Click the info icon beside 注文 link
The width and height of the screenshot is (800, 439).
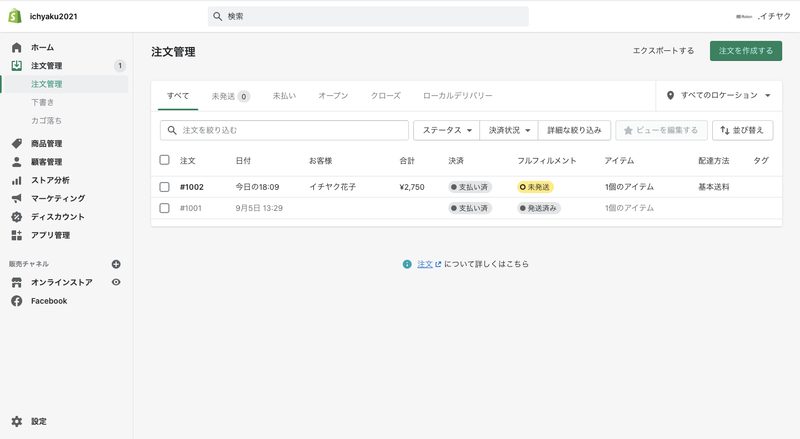point(407,264)
